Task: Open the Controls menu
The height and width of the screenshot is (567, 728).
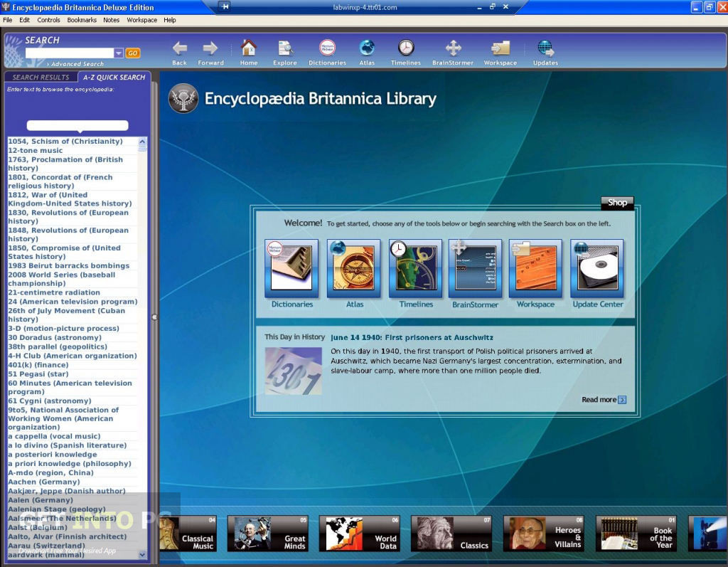Action: [49, 20]
